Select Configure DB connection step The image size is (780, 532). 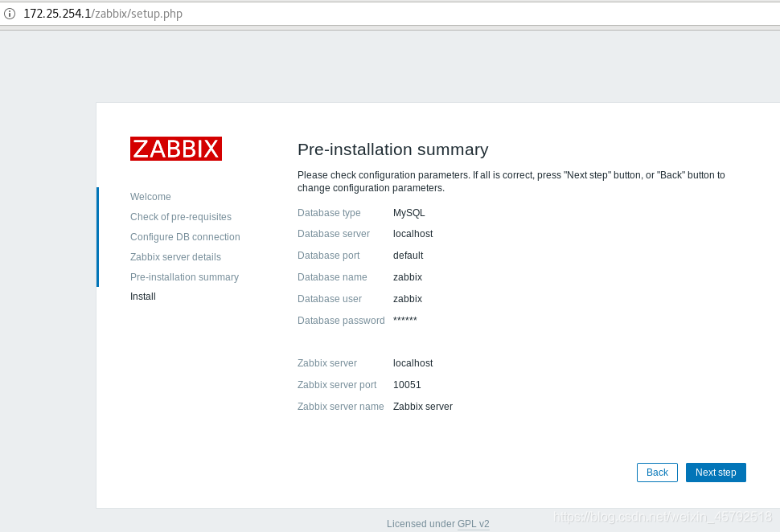(185, 236)
